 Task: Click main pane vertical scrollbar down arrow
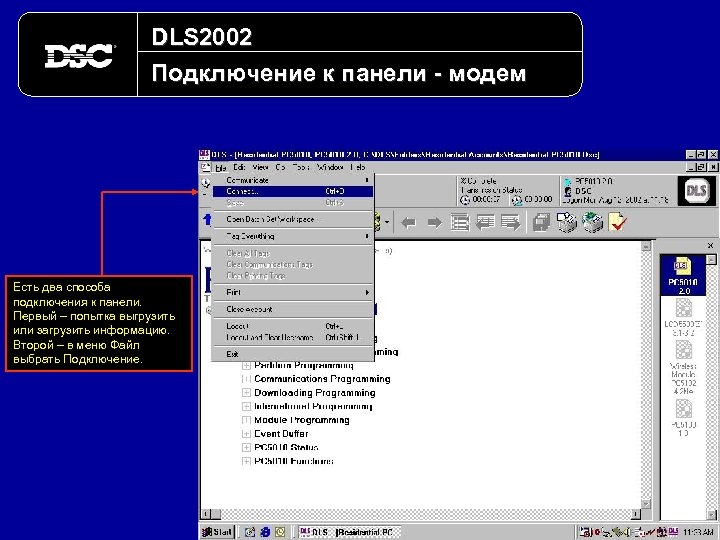[646, 504]
